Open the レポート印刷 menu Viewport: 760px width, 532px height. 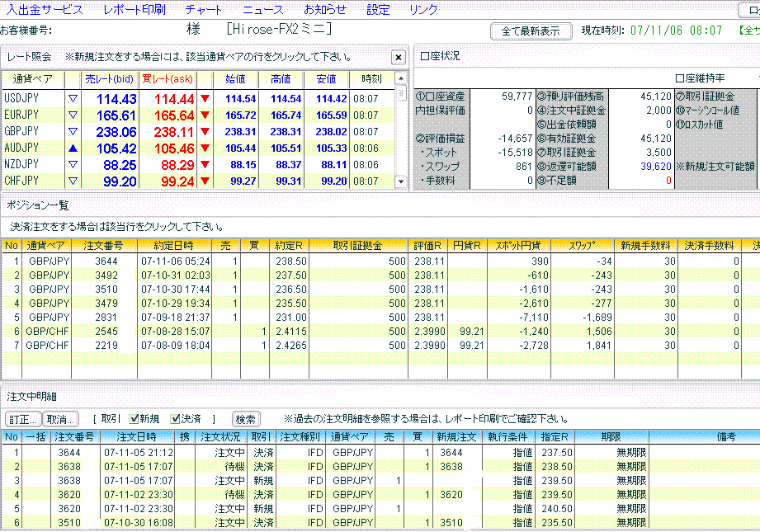[x=135, y=9]
